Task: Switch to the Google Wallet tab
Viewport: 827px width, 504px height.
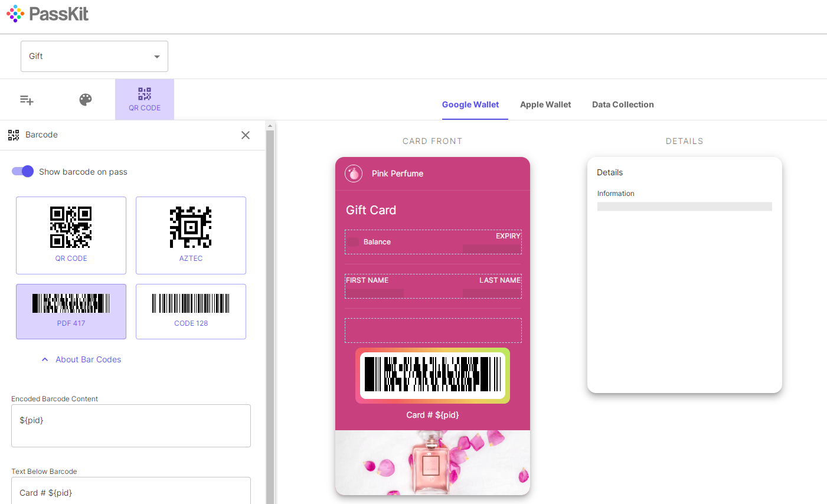Action: [x=470, y=104]
